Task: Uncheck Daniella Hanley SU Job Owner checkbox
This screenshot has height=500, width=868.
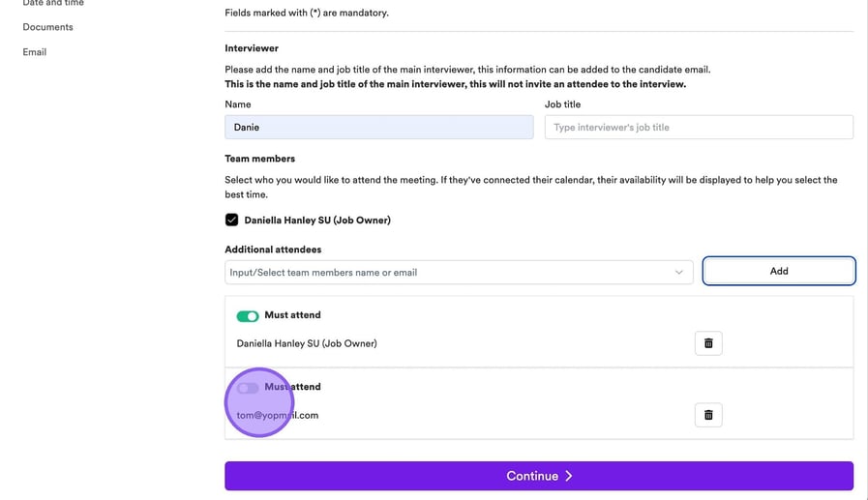Action: (x=232, y=221)
